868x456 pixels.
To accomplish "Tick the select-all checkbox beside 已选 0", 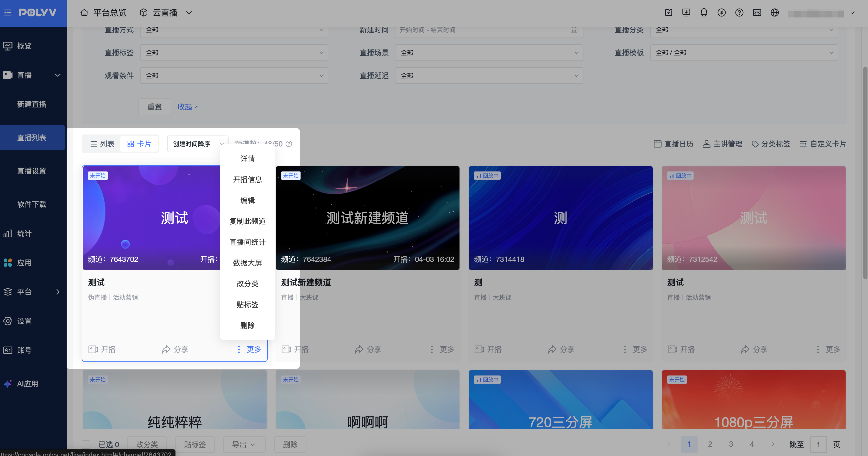I will 86,445.
